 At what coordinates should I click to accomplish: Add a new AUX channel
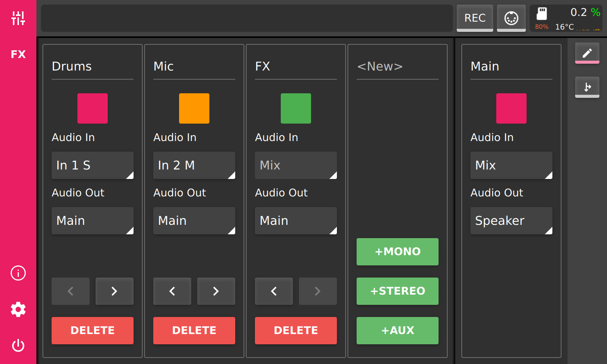point(398,331)
